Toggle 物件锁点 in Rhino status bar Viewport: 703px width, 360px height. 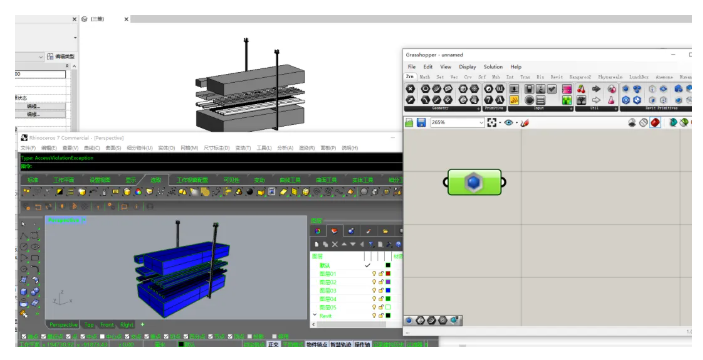coord(317,344)
